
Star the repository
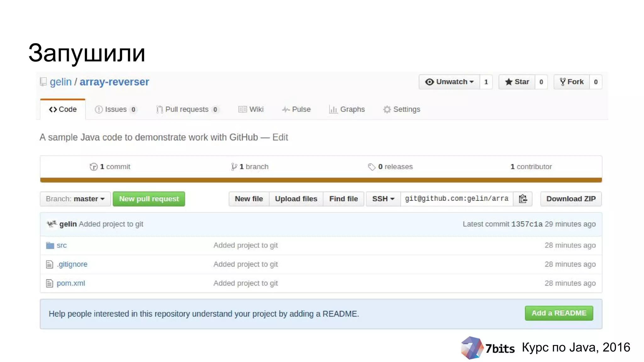pos(517,82)
